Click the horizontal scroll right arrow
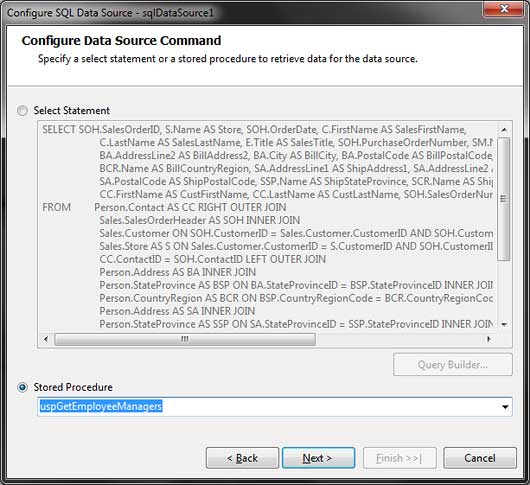 (x=489, y=339)
